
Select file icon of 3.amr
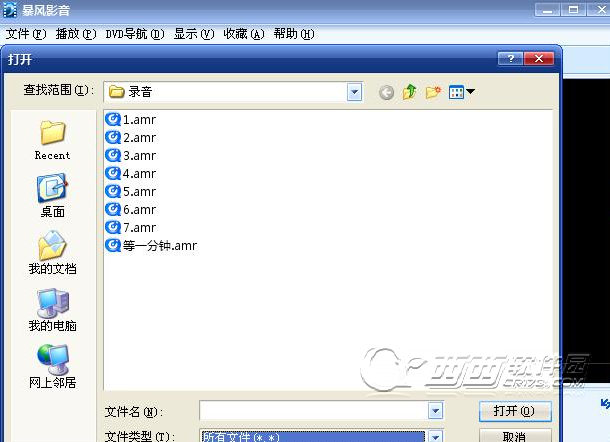point(113,155)
